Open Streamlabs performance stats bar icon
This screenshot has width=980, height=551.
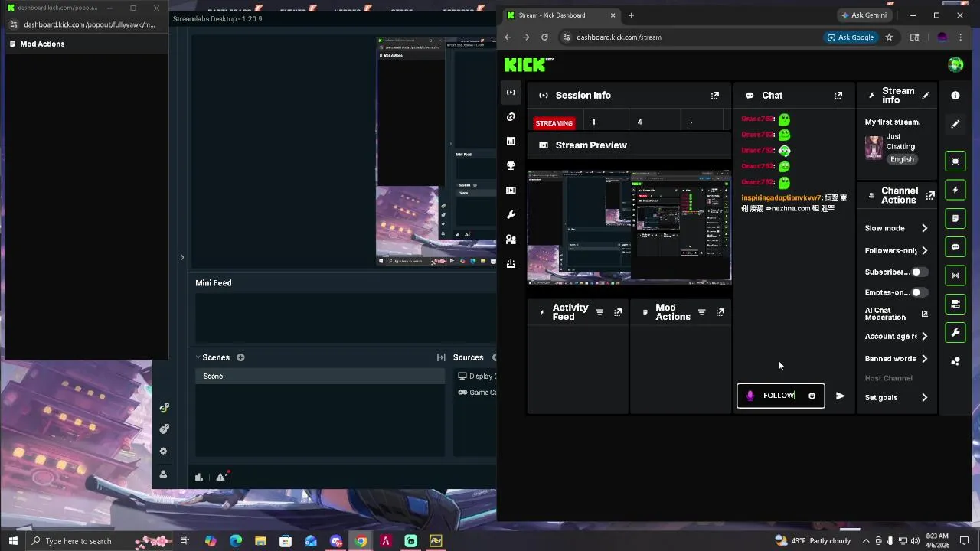coord(199,477)
